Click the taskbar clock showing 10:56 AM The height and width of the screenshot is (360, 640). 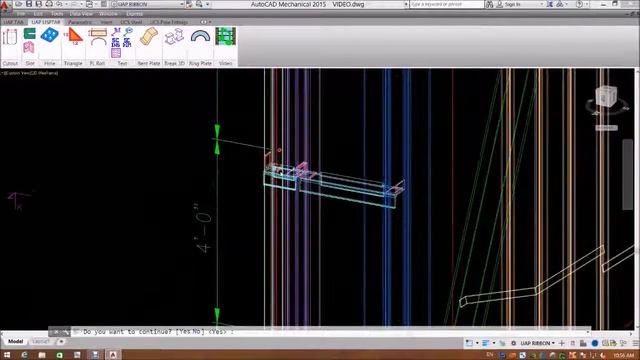[623, 356]
